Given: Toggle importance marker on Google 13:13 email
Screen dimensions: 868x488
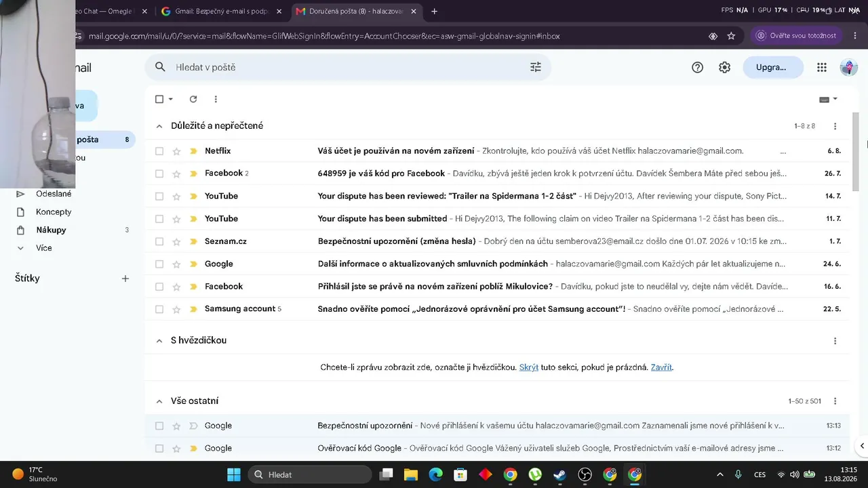Looking at the screenshot, I should click(193, 426).
